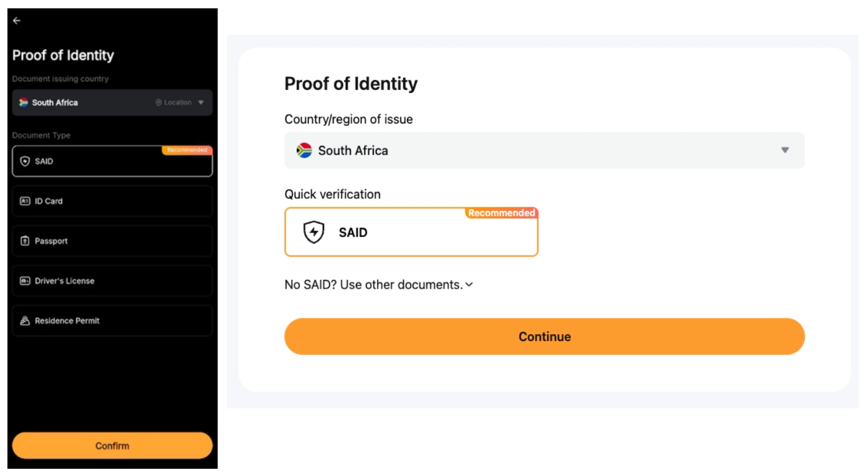Image resolution: width=868 pixels, height=475 pixels.
Task: Select SAID document type in dark panel
Action: 112,161
